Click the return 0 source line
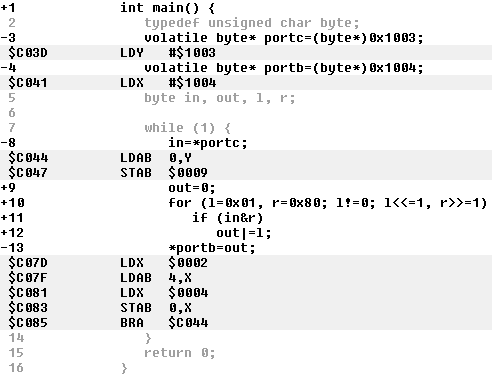The image size is (492, 377). tap(180, 353)
